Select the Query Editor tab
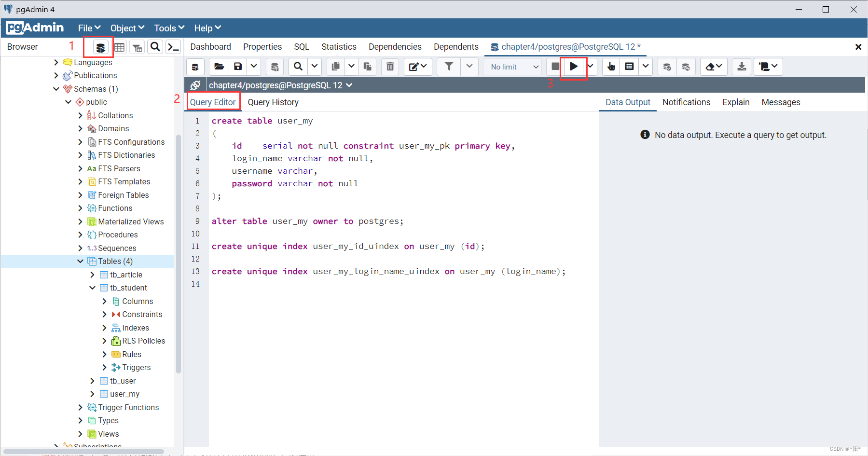The width and height of the screenshot is (868, 456). [x=213, y=102]
